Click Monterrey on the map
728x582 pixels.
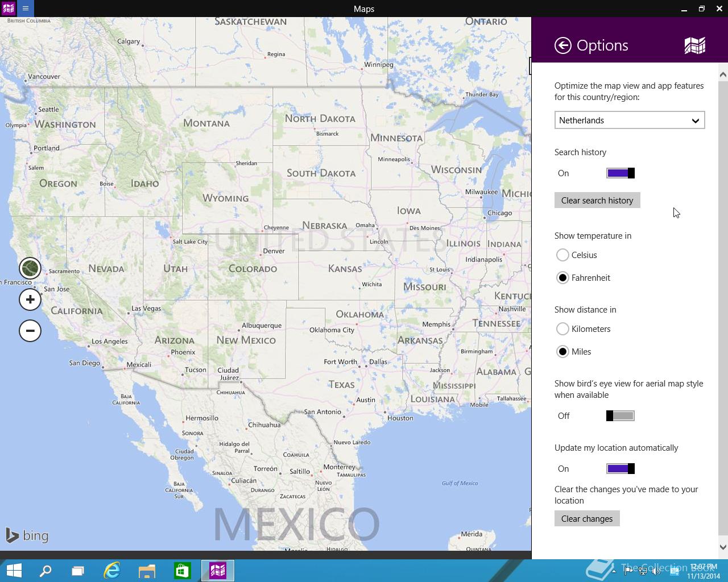pos(339,467)
